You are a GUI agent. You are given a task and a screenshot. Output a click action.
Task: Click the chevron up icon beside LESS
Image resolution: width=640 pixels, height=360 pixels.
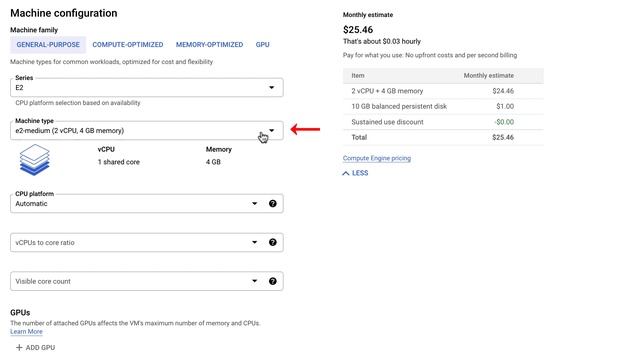[346, 173]
